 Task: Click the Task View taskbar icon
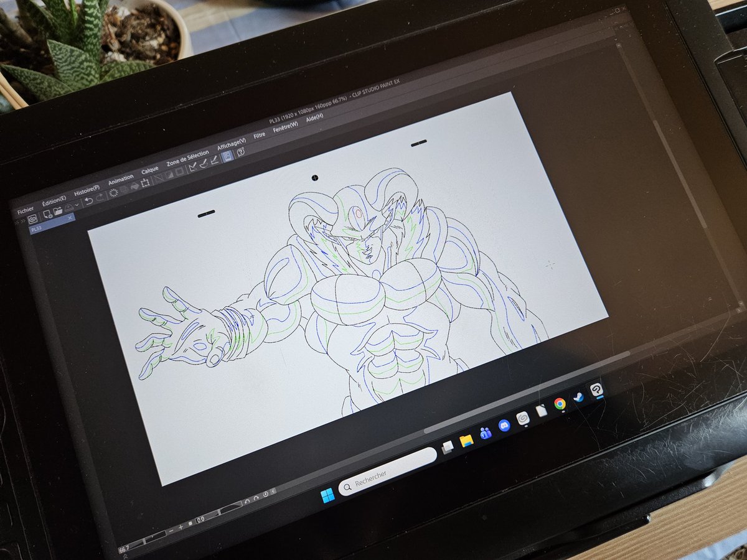(446, 447)
